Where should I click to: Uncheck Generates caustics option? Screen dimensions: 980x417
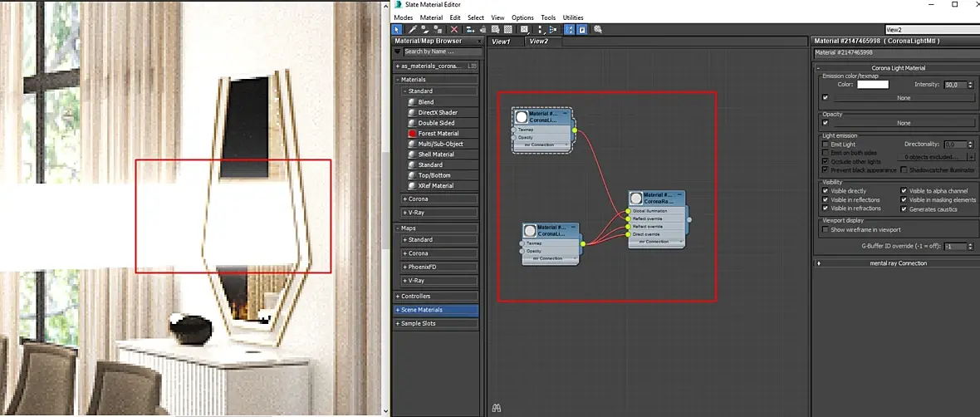point(904,208)
